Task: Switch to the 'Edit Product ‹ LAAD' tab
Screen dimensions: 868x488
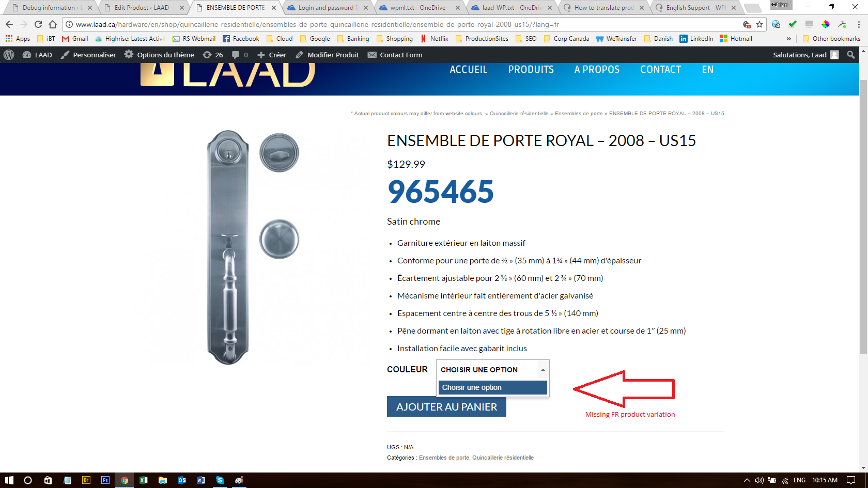Action: pos(143,8)
